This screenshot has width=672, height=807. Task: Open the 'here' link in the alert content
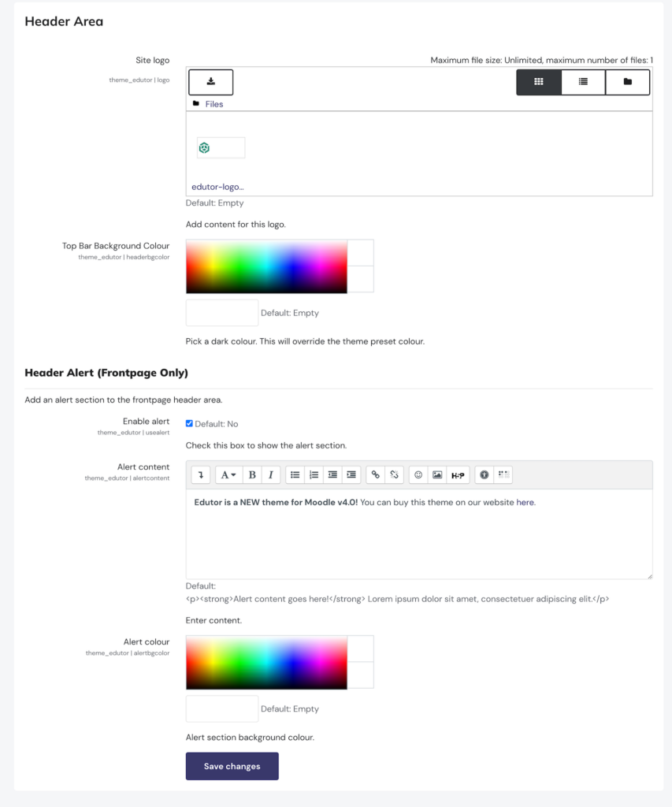[525, 502]
